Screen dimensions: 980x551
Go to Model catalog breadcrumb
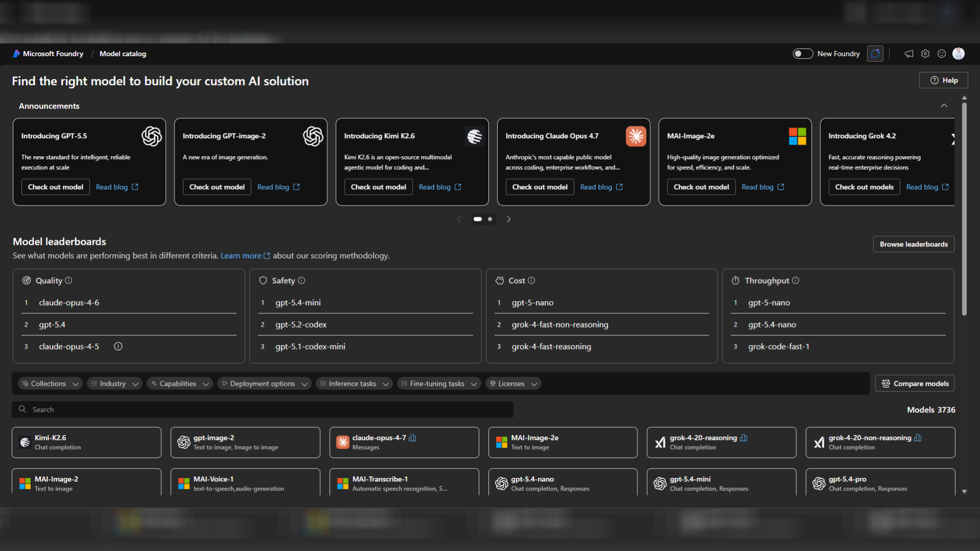[x=122, y=54]
